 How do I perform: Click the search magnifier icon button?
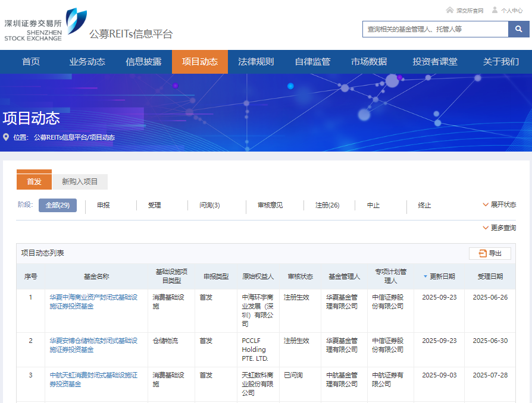(518, 29)
